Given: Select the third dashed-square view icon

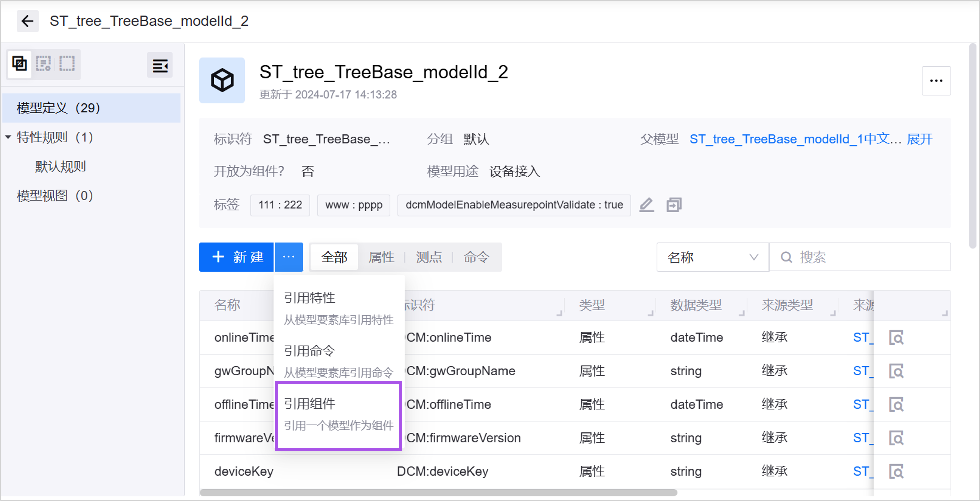Looking at the screenshot, I should (x=67, y=64).
